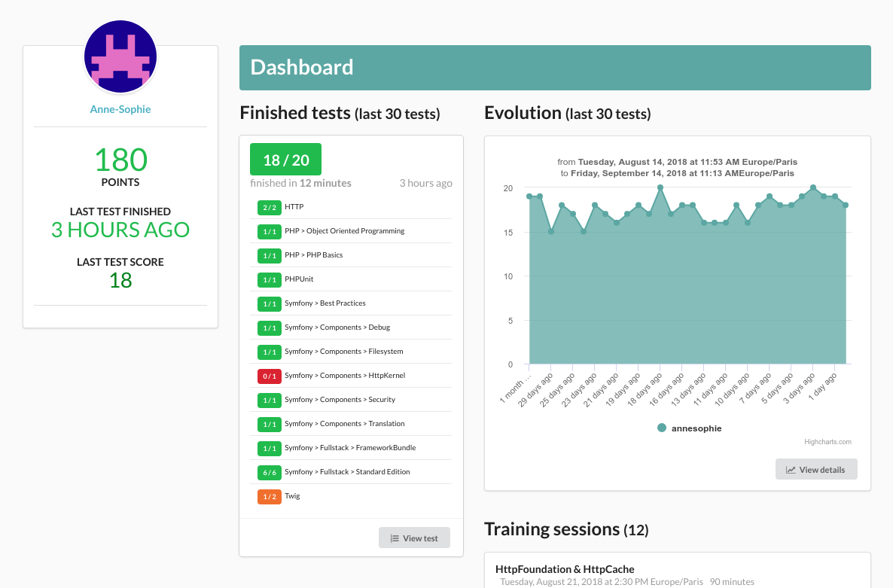Viewport: 893px width, 588px height.
Task: Click the chart icon on View details button
Action: [789, 469]
